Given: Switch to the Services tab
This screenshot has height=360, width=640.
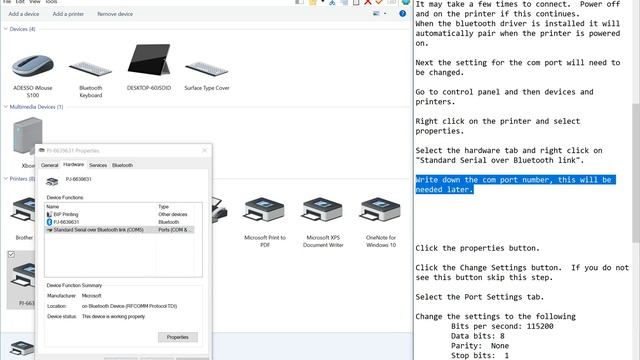Looking at the screenshot, I should [98, 165].
